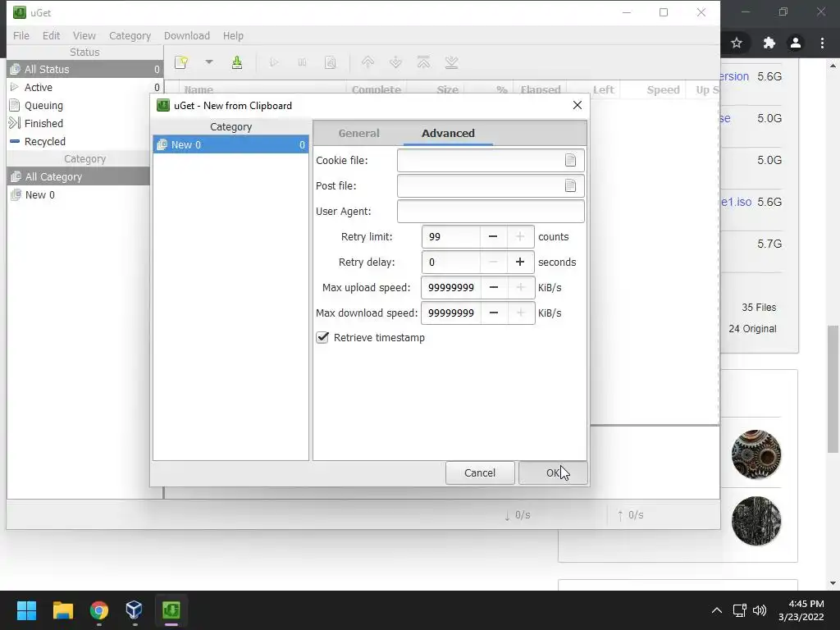840x630 pixels.
Task: Click the gears thumbnail in Chrome page
Action: click(756, 454)
